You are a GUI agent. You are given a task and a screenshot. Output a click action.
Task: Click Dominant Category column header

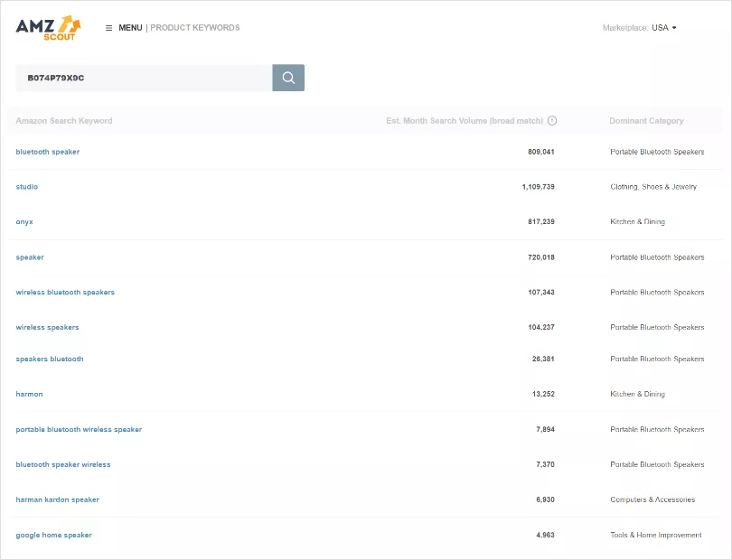[646, 120]
